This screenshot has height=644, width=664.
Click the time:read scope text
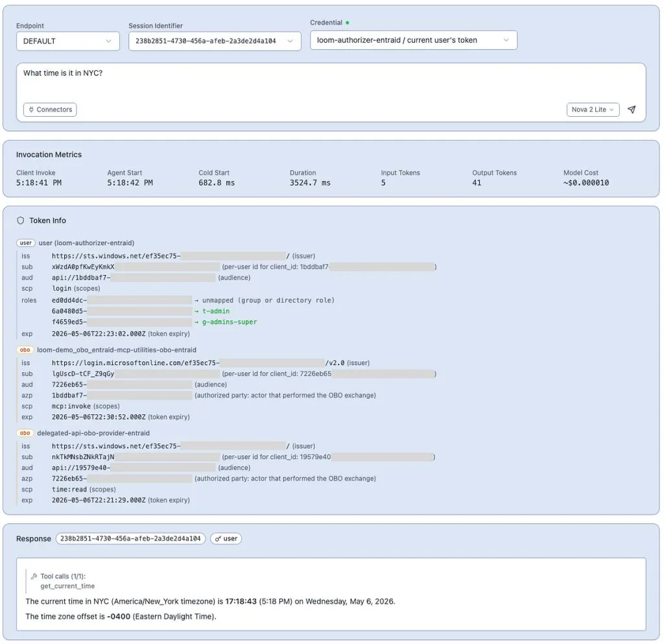point(69,490)
